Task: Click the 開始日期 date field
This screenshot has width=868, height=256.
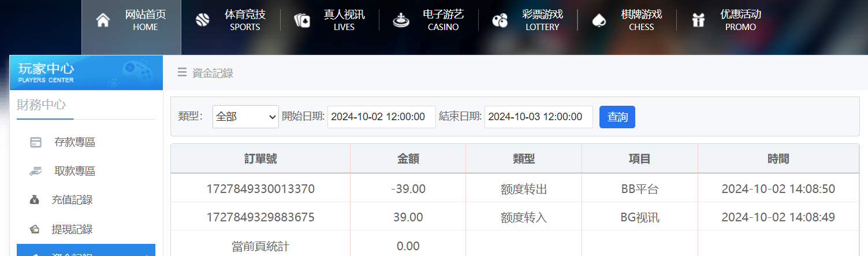Action: [381, 117]
